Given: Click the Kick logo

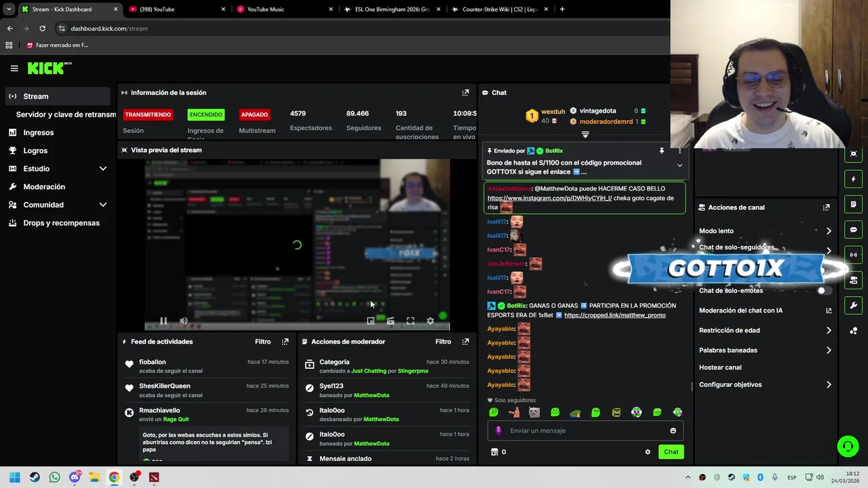Looking at the screenshot, I should 50,68.
